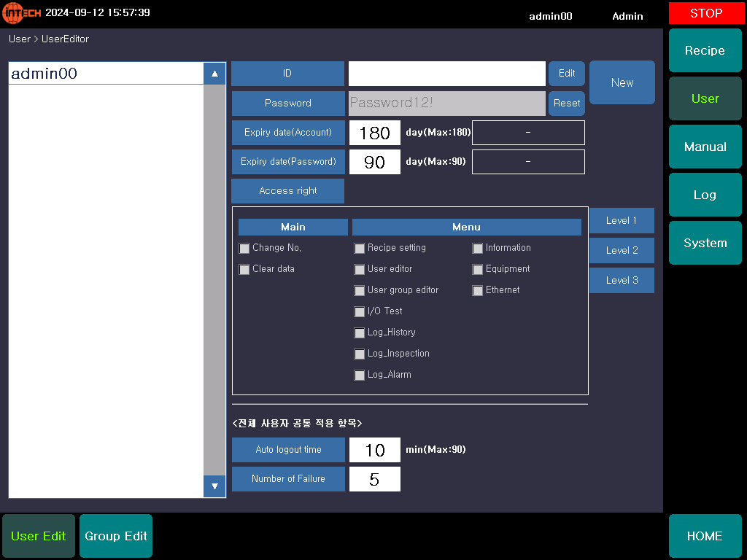Enable the Change No. checkbox
Image resolution: width=747 pixels, height=560 pixels.
(x=244, y=249)
